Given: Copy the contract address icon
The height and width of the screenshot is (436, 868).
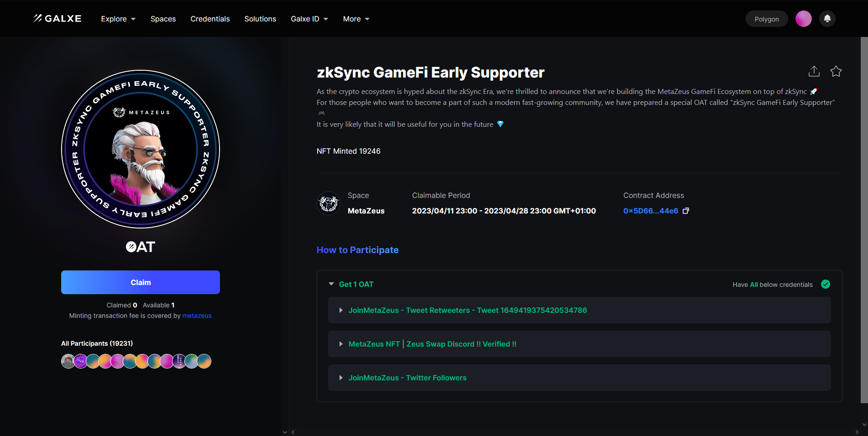Looking at the screenshot, I should click(x=685, y=211).
